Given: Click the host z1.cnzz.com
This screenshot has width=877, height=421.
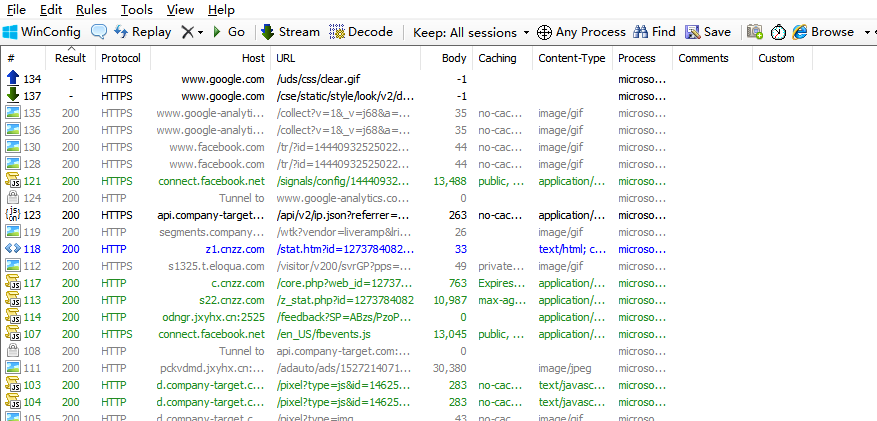Looking at the screenshot, I should pyautogui.click(x=235, y=249).
